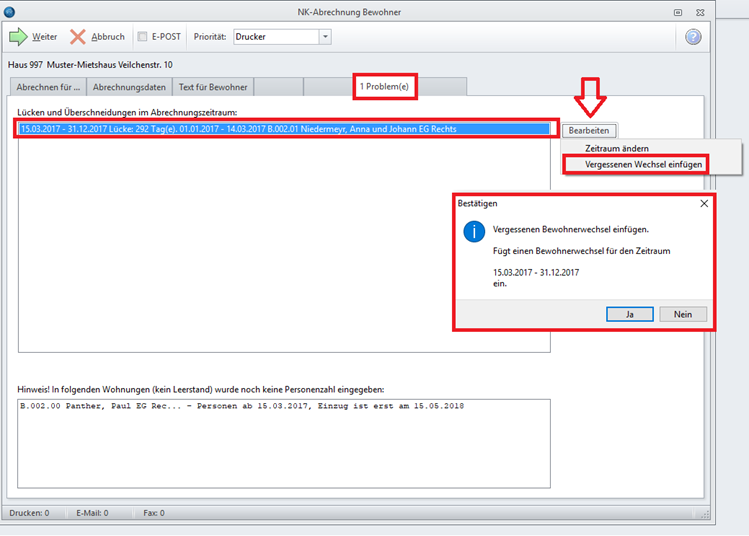Close the NK-Abrechnung Bewohner window
The width and height of the screenshot is (749, 536).
[x=700, y=12]
